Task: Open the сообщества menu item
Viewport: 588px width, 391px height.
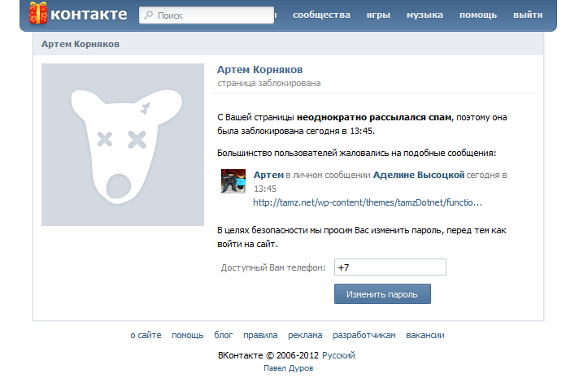Action: tap(321, 15)
